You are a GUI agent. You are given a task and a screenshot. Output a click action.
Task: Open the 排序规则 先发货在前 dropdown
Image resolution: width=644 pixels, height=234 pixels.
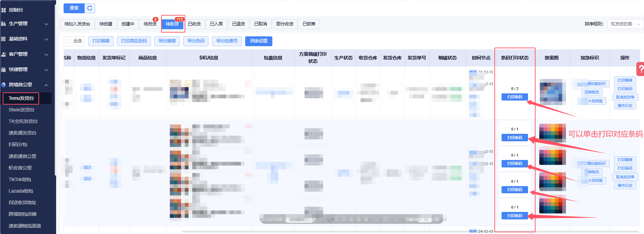click(625, 24)
